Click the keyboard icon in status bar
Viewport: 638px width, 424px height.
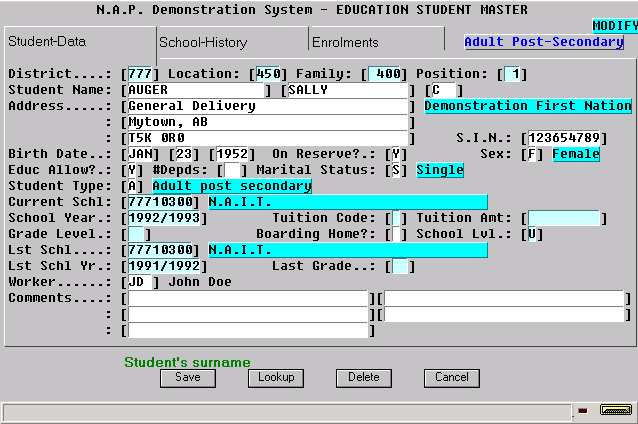coord(616,410)
